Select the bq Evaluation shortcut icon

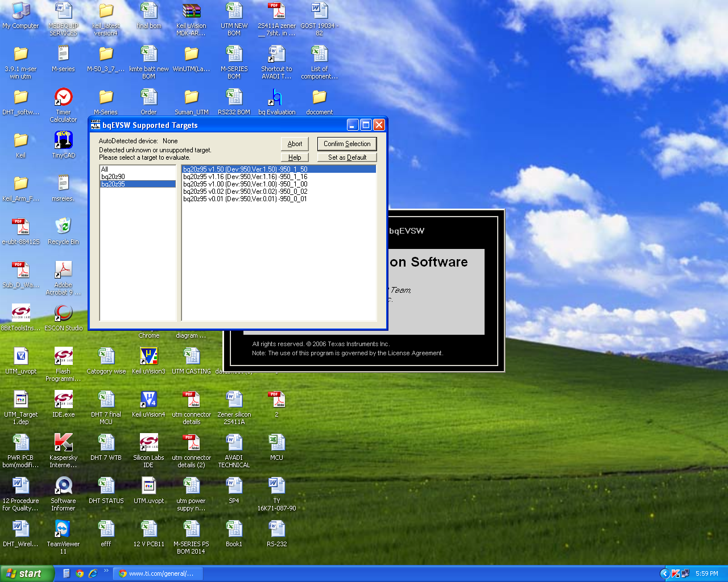(x=277, y=102)
